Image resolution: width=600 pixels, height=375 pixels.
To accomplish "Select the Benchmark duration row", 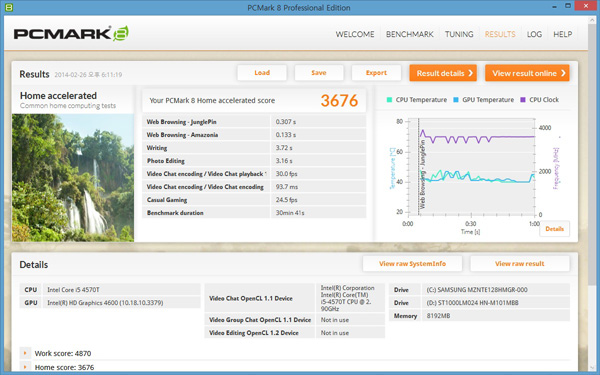I will coord(254,213).
